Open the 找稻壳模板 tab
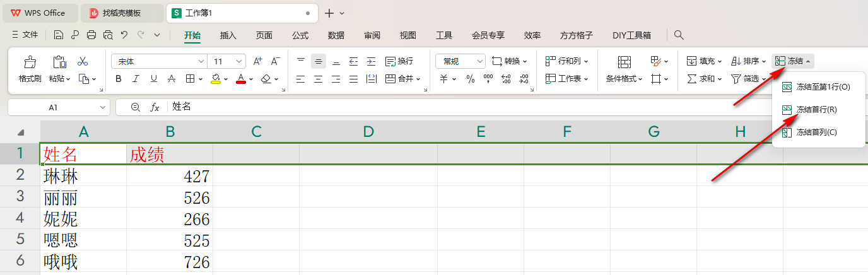Image resolution: width=868 pixels, height=275 pixels. pyautogui.click(x=122, y=13)
